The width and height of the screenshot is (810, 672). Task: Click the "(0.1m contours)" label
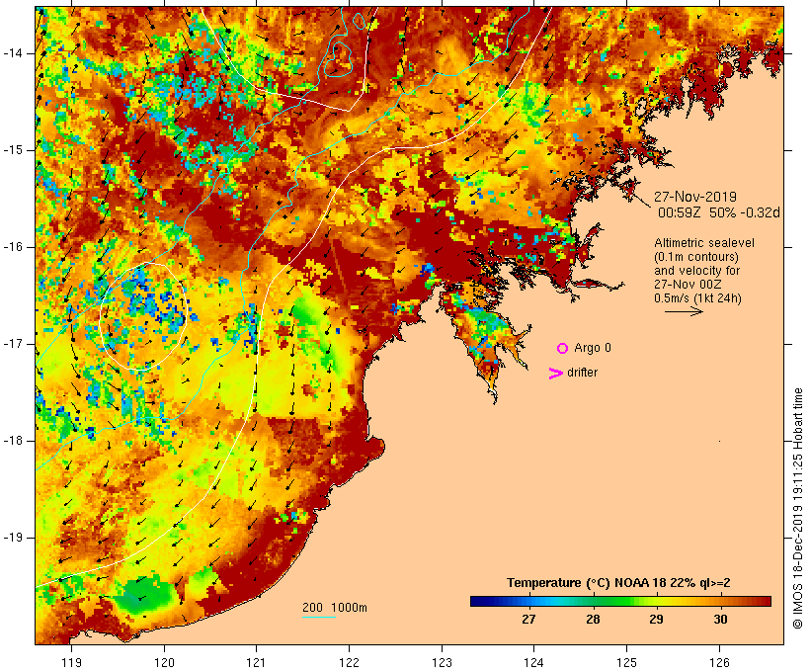pos(696,257)
